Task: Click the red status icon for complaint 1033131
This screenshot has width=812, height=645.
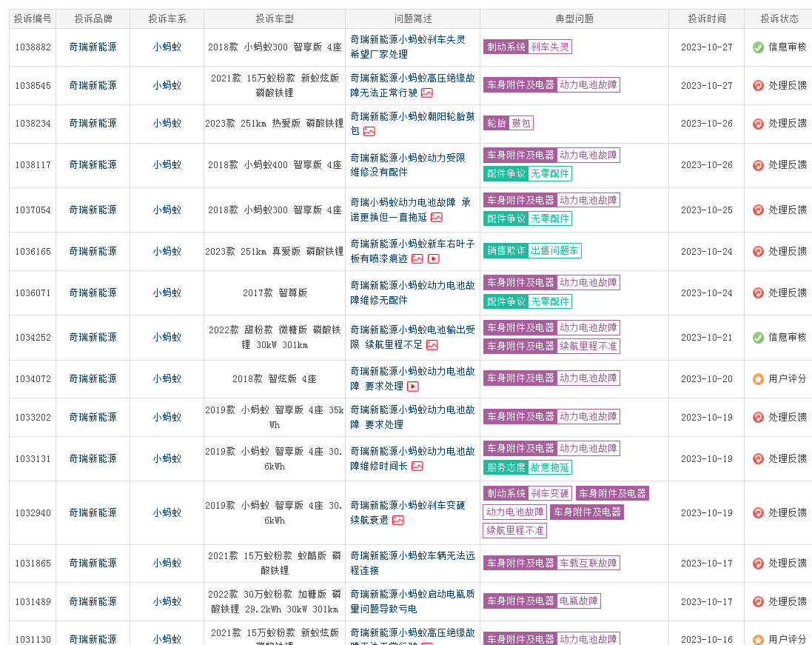Action: (x=758, y=459)
